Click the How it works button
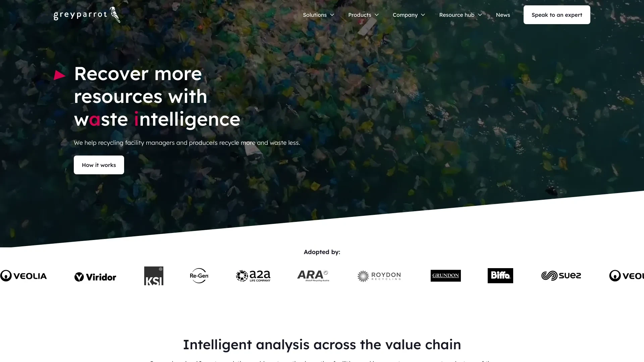Screen dimensions: 644x362 click(99, 165)
